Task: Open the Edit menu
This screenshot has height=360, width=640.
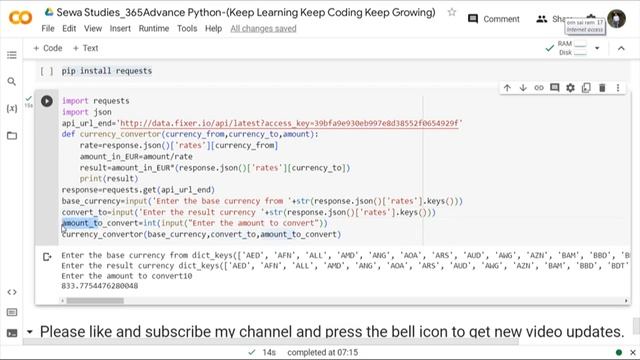Action: [69, 29]
